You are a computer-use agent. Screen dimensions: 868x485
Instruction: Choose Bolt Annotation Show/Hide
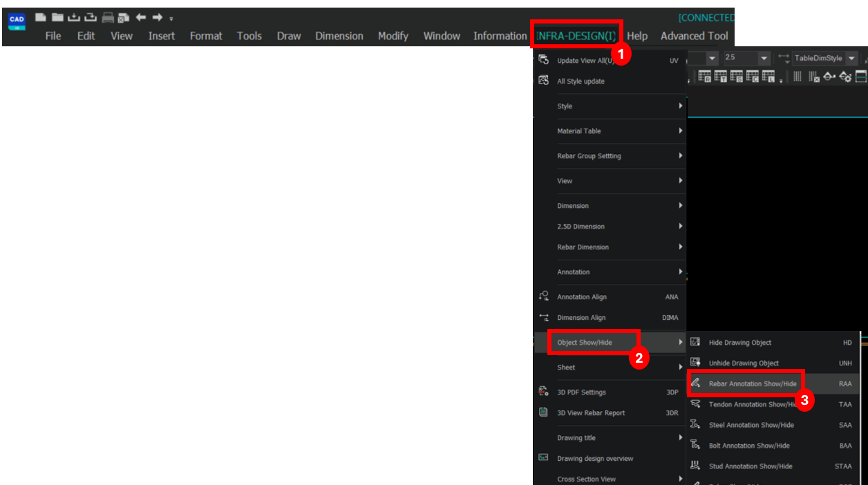(773, 446)
